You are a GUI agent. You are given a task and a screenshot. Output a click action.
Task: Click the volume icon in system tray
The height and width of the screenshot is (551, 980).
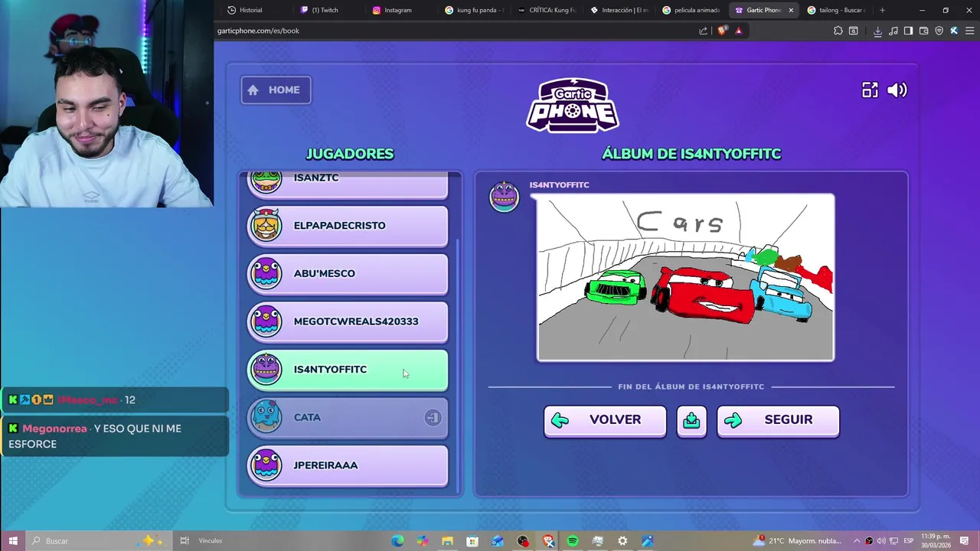tap(881, 541)
